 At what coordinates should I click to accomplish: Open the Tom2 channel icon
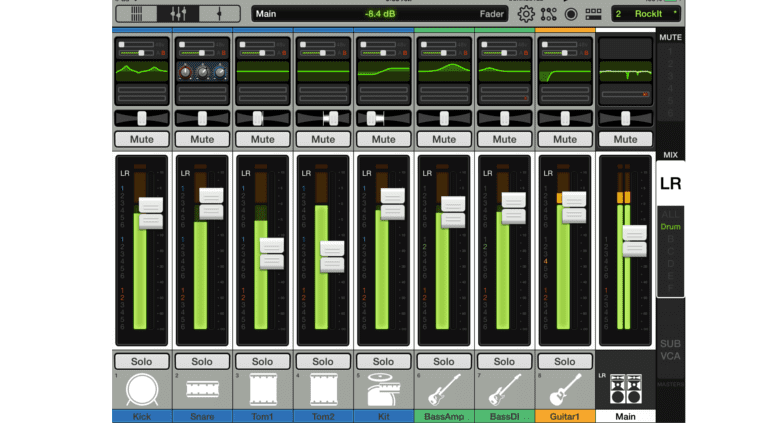coord(323,390)
